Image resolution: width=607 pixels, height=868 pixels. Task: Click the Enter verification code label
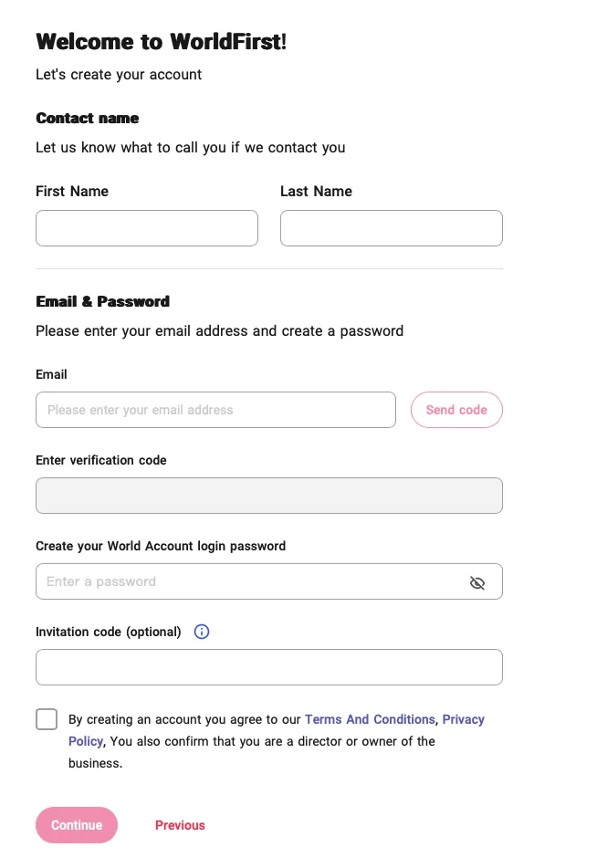[x=100, y=460]
